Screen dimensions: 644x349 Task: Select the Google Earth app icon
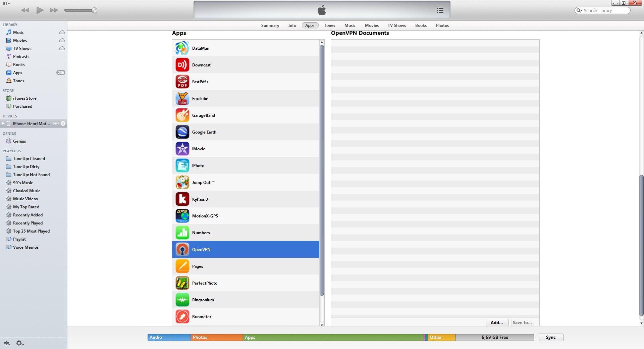click(182, 132)
